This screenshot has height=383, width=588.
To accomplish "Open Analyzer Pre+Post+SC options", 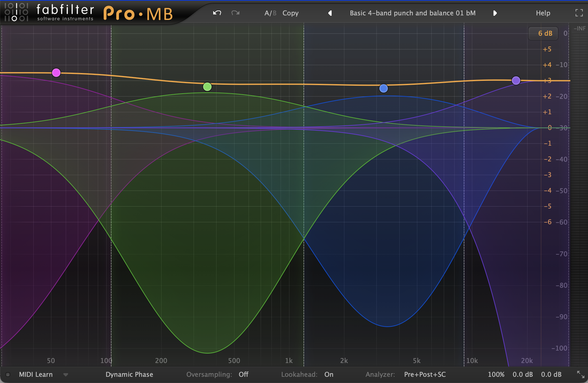I will (x=425, y=374).
